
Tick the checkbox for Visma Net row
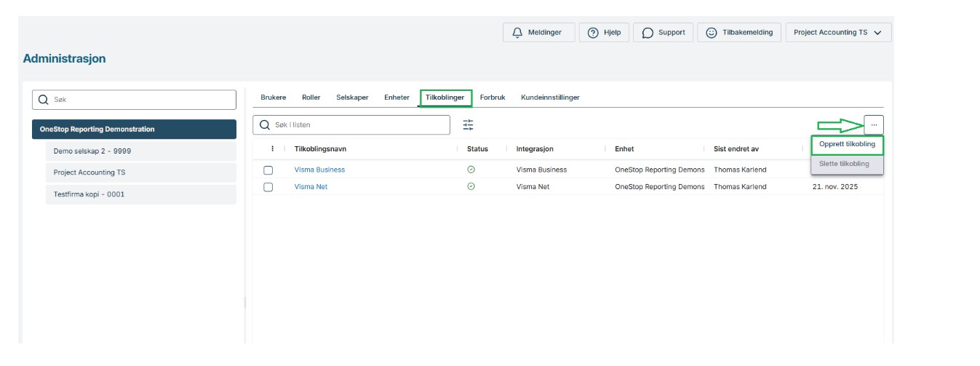click(268, 187)
